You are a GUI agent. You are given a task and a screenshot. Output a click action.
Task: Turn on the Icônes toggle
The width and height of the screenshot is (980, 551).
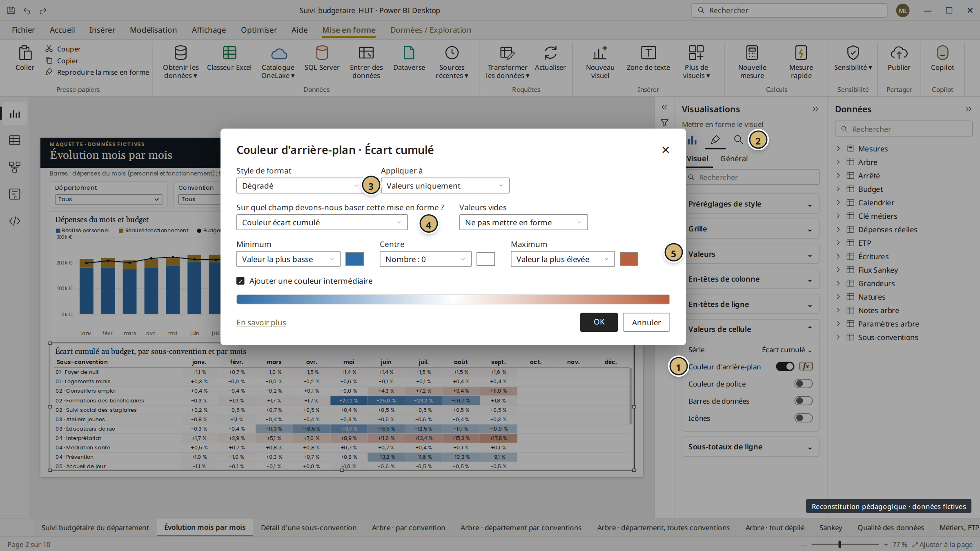coord(803,418)
